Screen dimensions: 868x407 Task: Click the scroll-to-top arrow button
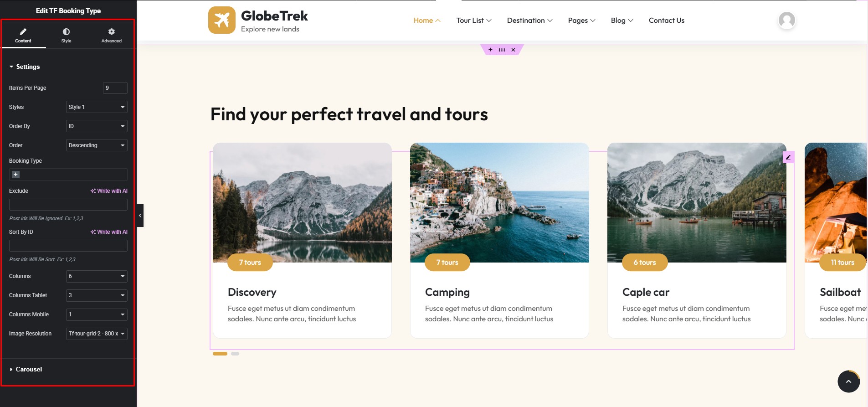click(x=848, y=381)
